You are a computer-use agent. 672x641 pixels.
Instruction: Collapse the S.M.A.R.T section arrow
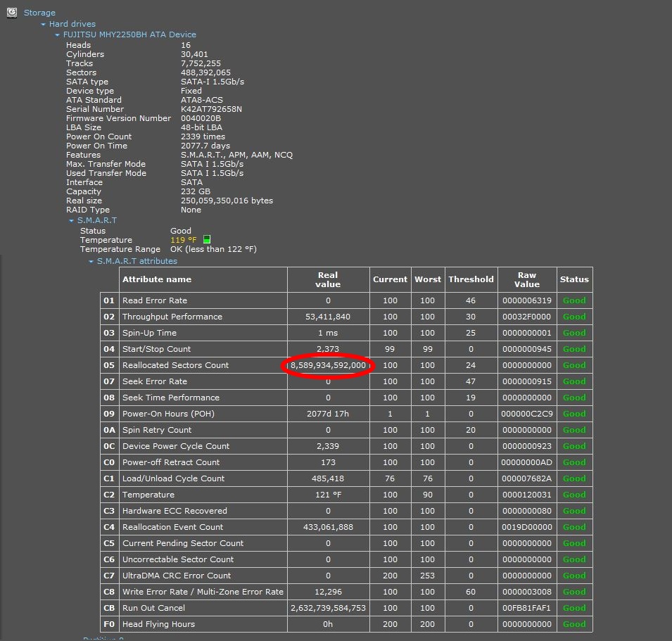point(71,221)
